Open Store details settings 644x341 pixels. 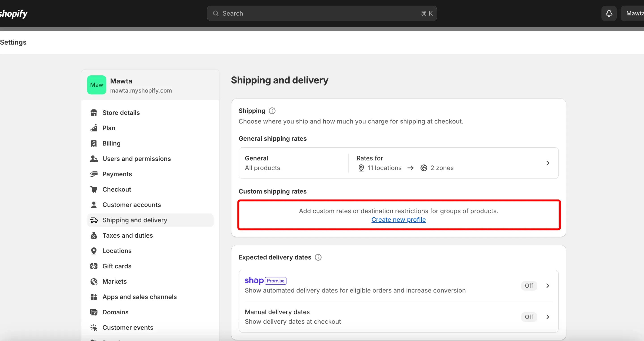pyautogui.click(x=150, y=113)
